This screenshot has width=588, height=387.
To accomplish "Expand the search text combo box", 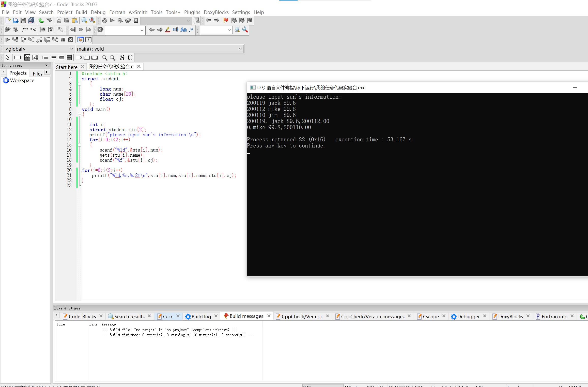I will point(142,30).
